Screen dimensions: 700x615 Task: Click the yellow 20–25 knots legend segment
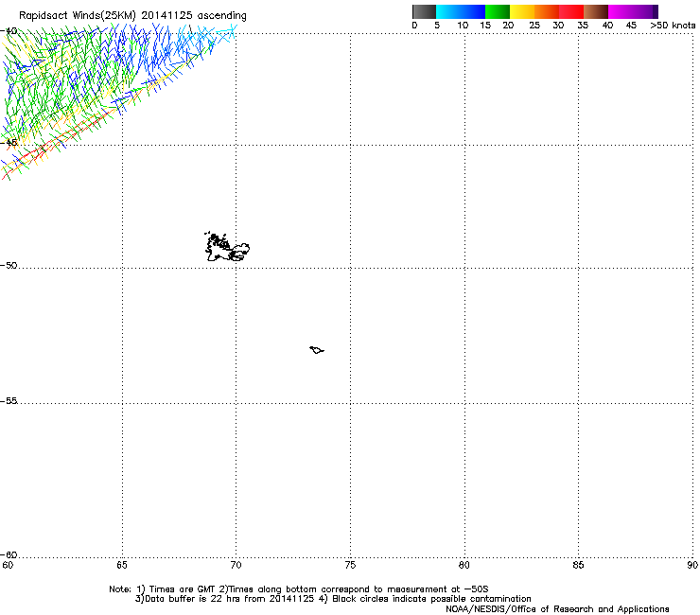tap(522, 11)
